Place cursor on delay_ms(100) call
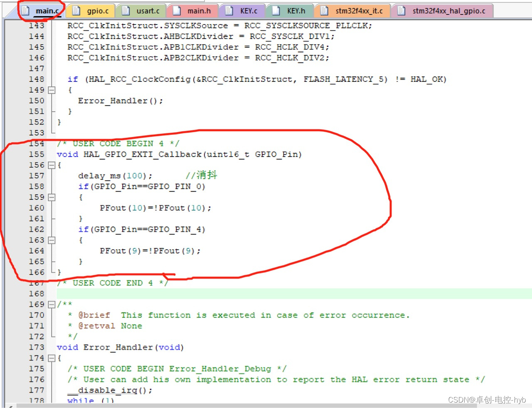The image size is (532, 408). 115,176
